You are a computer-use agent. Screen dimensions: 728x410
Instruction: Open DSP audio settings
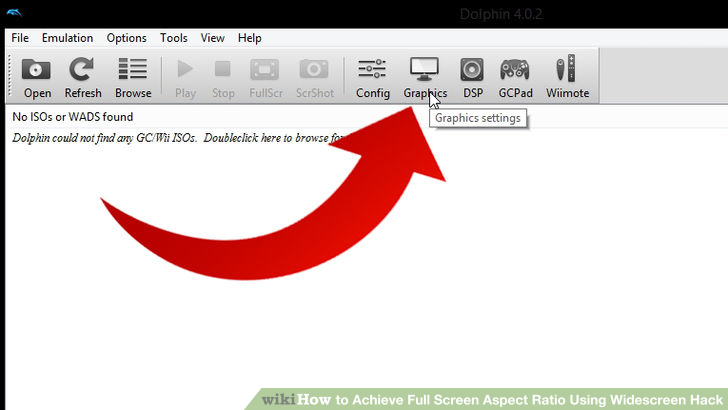[472, 78]
